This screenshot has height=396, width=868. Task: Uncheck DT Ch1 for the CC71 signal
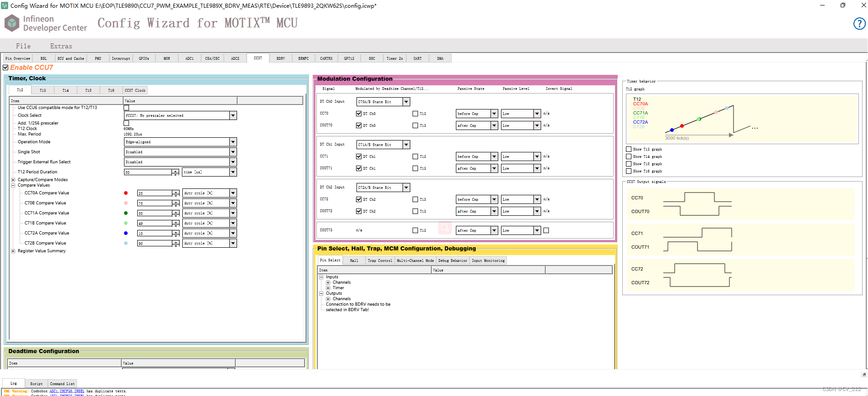coord(359,156)
